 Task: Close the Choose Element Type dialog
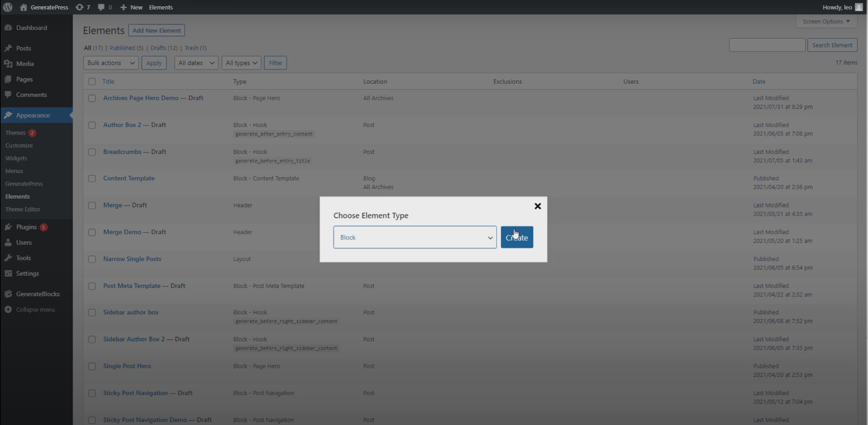[x=537, y=206]
